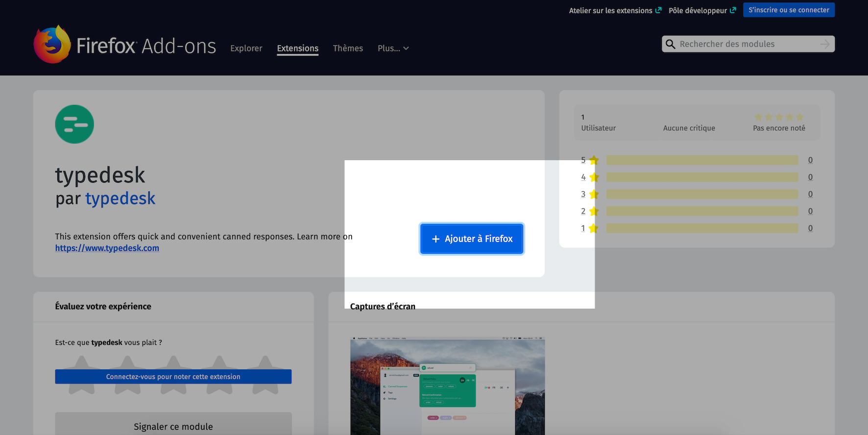Click the 3-star rating row star
Screen dimensions: 868x435
594,194
